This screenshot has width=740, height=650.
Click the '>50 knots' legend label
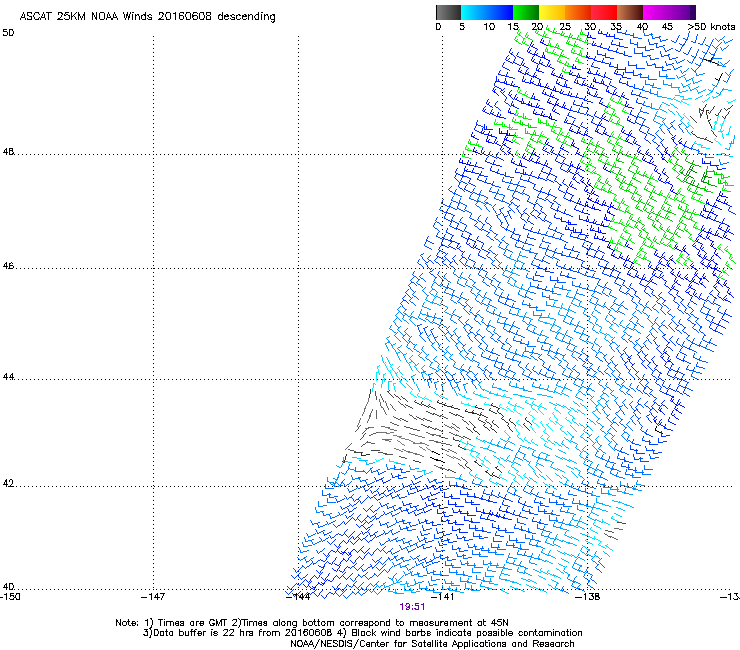(711, 27)
